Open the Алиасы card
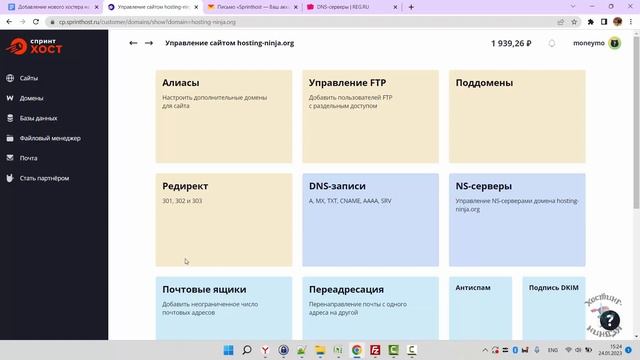The height and width of the screenshot is (360, 640). (224, 116)
